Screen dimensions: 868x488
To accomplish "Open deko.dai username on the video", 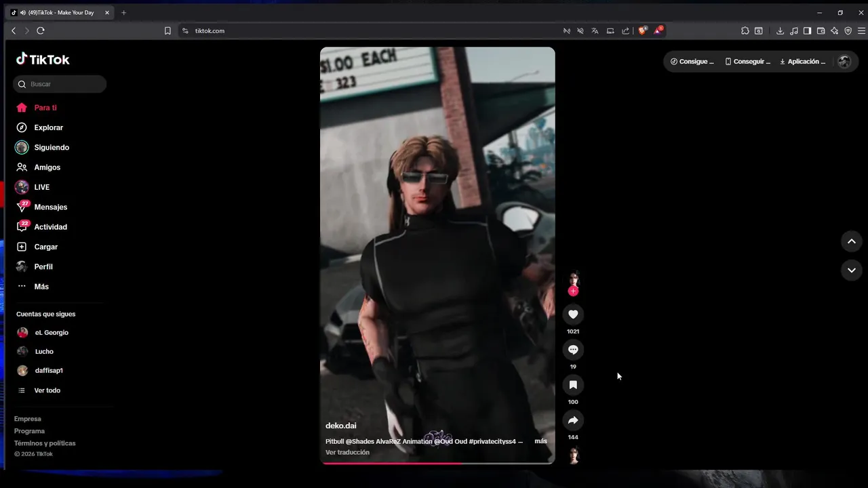I will [340, 426].
